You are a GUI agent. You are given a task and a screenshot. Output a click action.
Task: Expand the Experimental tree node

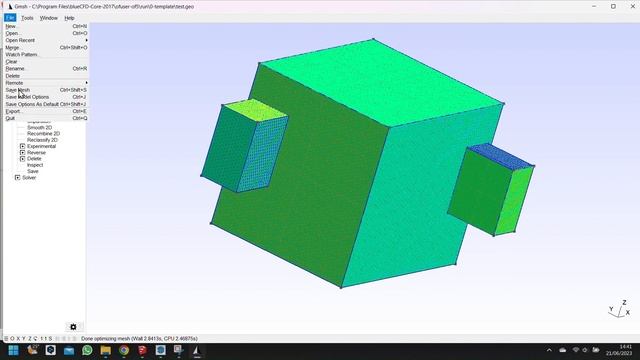22,146
